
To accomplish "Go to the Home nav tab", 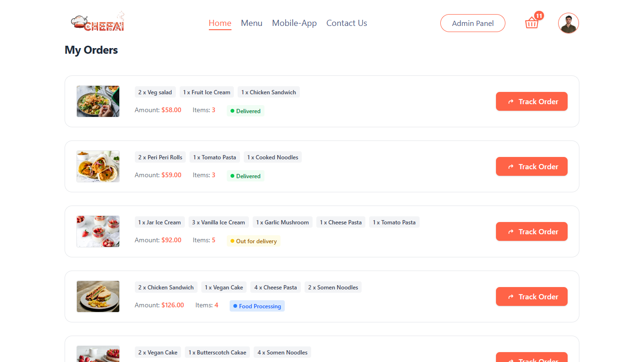I will click(220, 23).
